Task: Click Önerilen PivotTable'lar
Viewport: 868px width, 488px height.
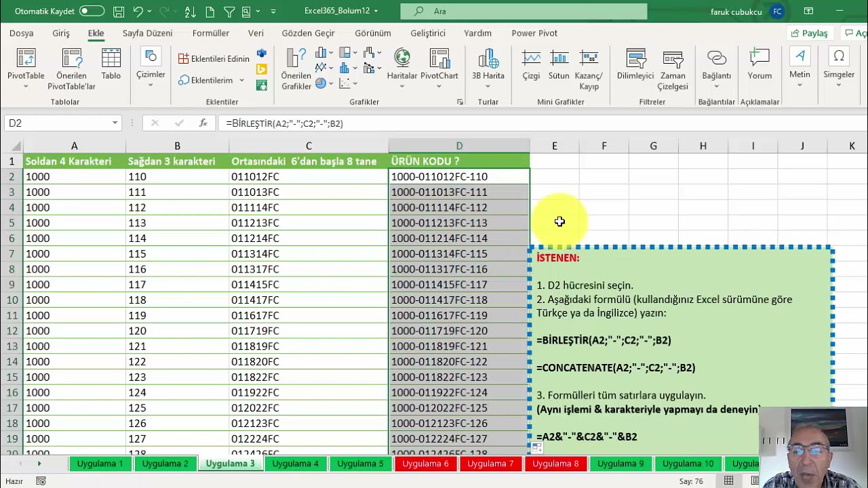Action: [71, 68]
